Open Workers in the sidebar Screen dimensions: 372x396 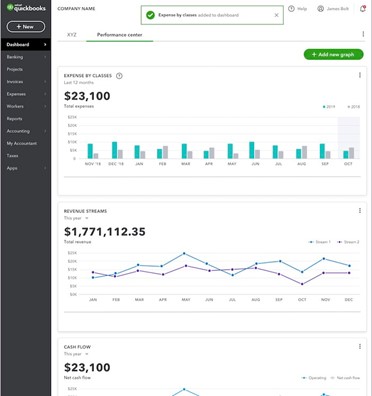26,106
